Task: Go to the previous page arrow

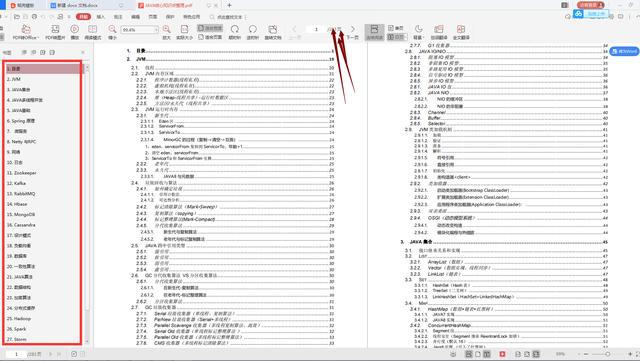Action: 295,32
